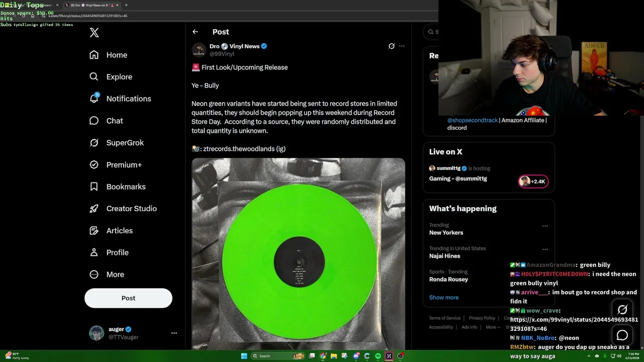Open options for New Yorkers trend
This screenshot has width=644, height=362.
(545, 226)
